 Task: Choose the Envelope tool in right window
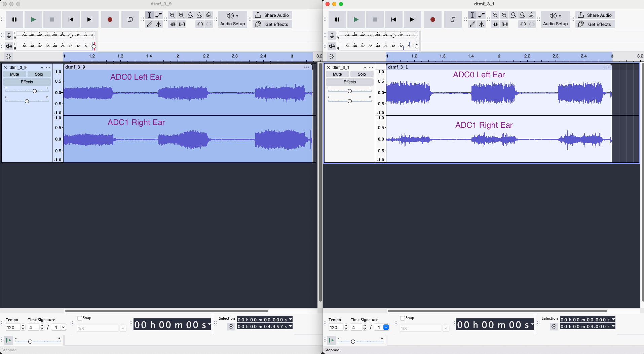pos(482,15)
